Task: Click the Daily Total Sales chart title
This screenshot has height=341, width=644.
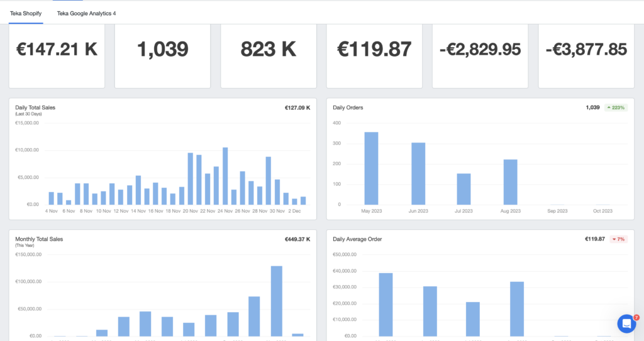Action: (35, 108)
